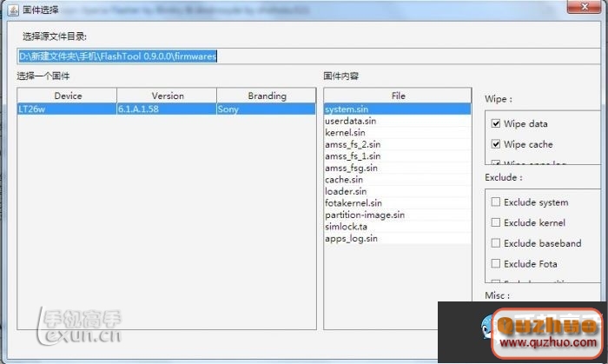Select system.sin in firmware content
This screenshot has height=364, width=608.
coord(398,109)
